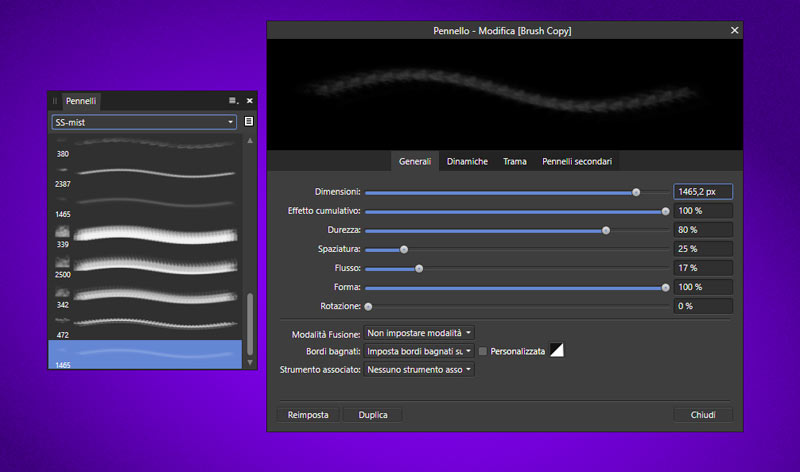Close the Pennelli panel
Screen dimensions: 800x472
pos(249,101)
